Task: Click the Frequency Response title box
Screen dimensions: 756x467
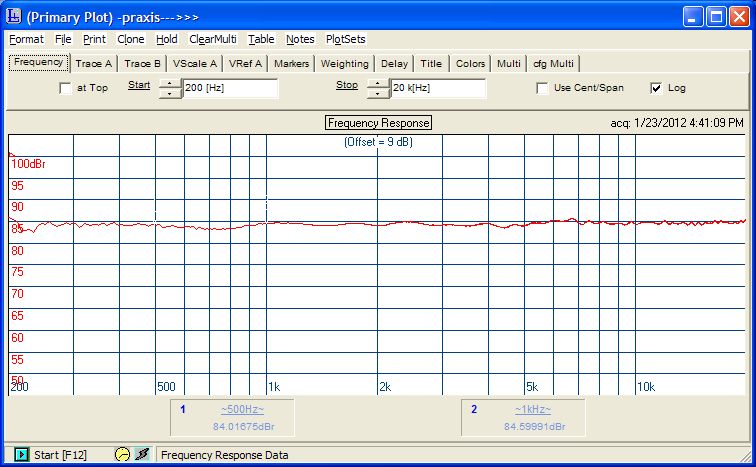Action: tap(378, 123)
